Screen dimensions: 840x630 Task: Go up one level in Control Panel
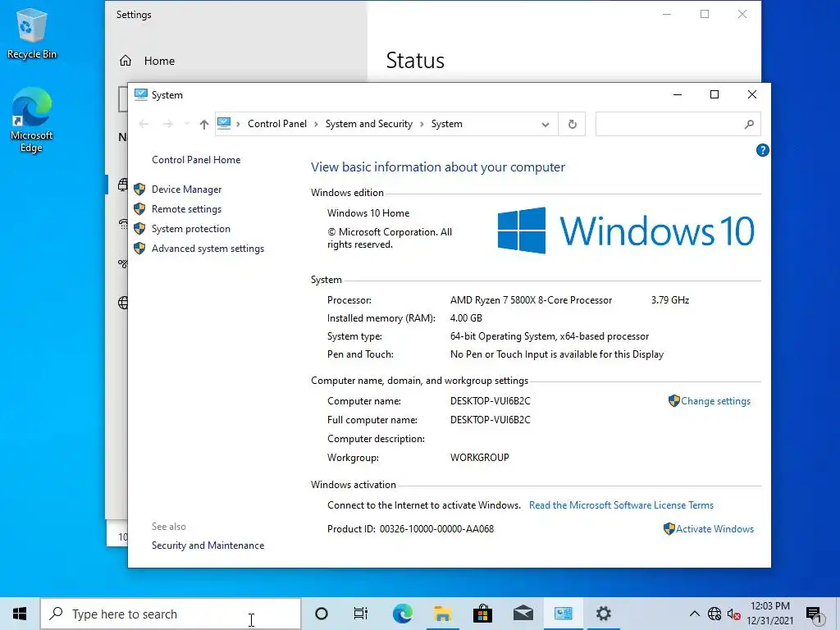point(203,125)
